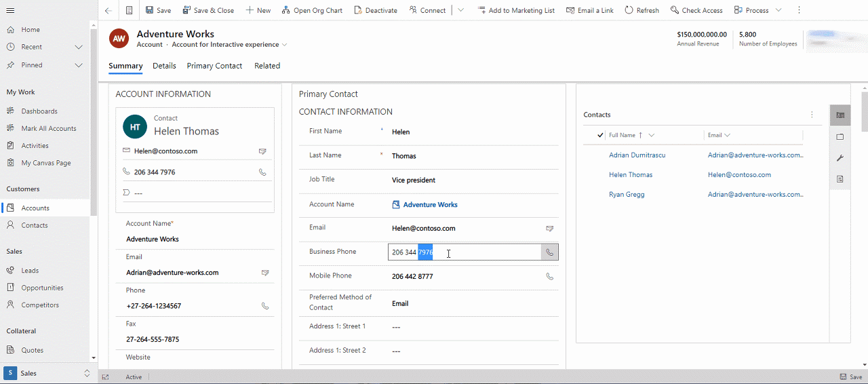The image size is (868, 384).
Task: Expand Recent items in the sidebar
Action: point(79,47)
